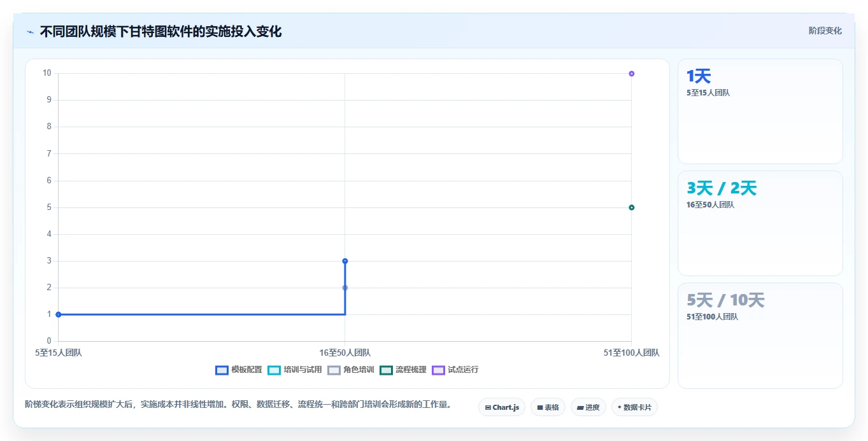Click the 5天 / 10天 data card

pos(760,335)
